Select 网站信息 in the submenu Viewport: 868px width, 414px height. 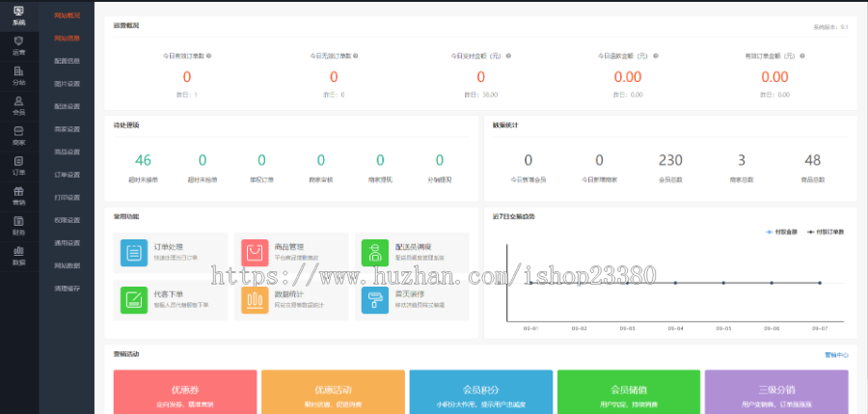pyautogui.click(x=67, y=39)
